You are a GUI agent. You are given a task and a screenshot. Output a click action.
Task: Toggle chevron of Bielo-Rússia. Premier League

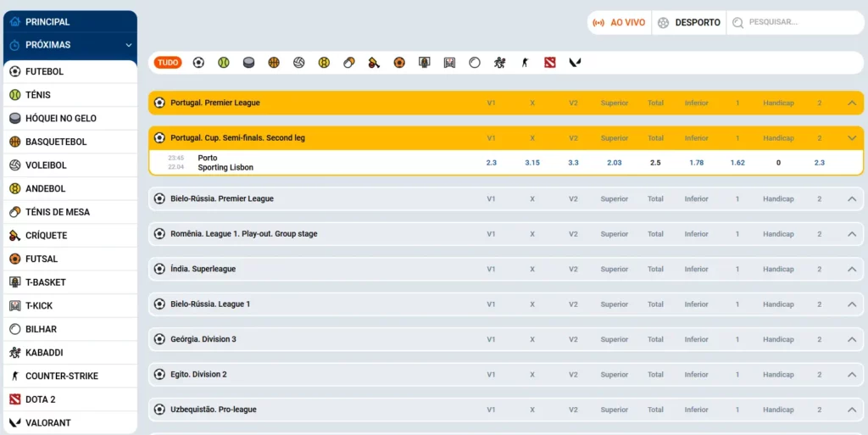coord(852,198)
